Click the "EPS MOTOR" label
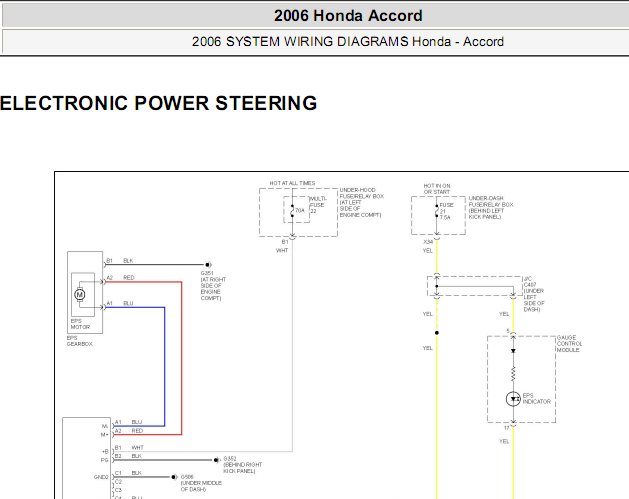Screen dimensions: 629x499 pyautogui.click(x=80, y=324)
